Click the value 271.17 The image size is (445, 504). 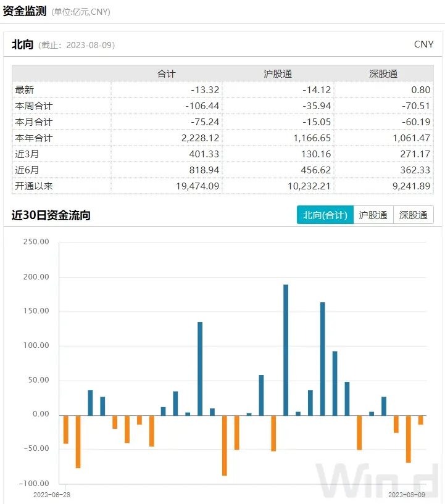415,154
